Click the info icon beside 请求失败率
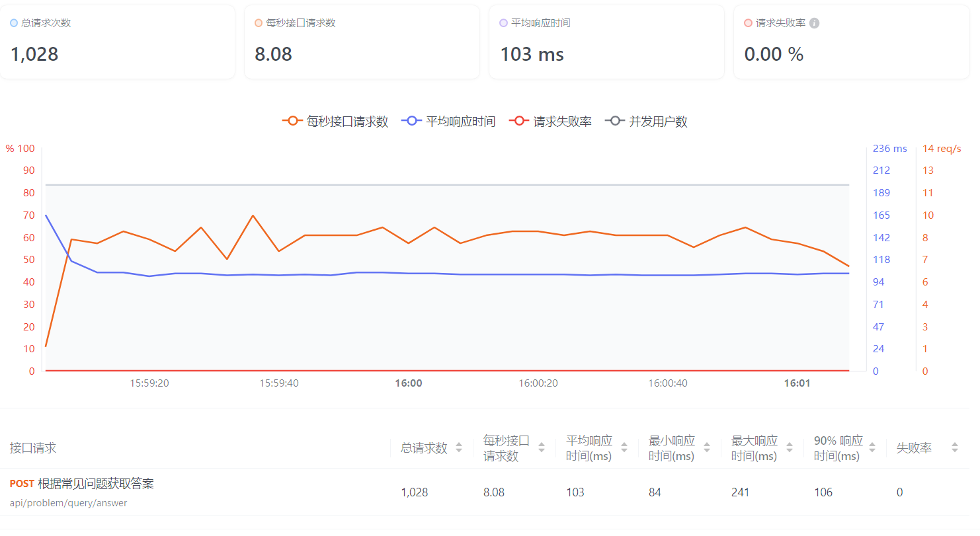 tap(815, 23)
